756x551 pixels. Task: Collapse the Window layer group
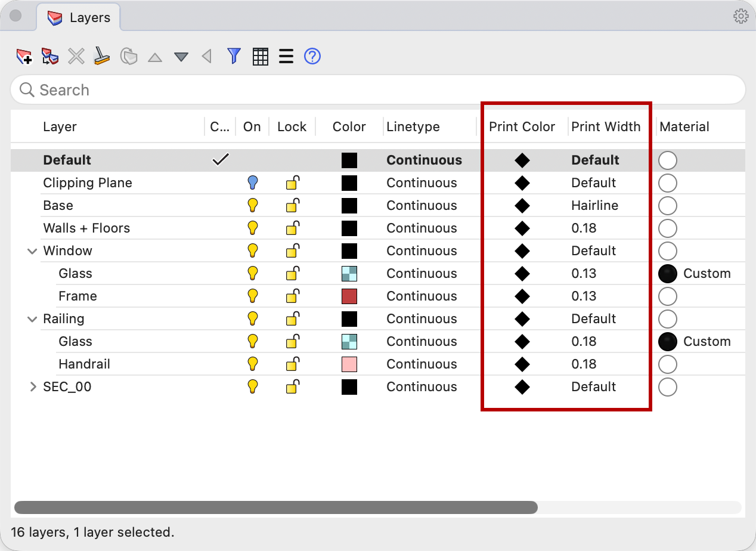point(32,252)
